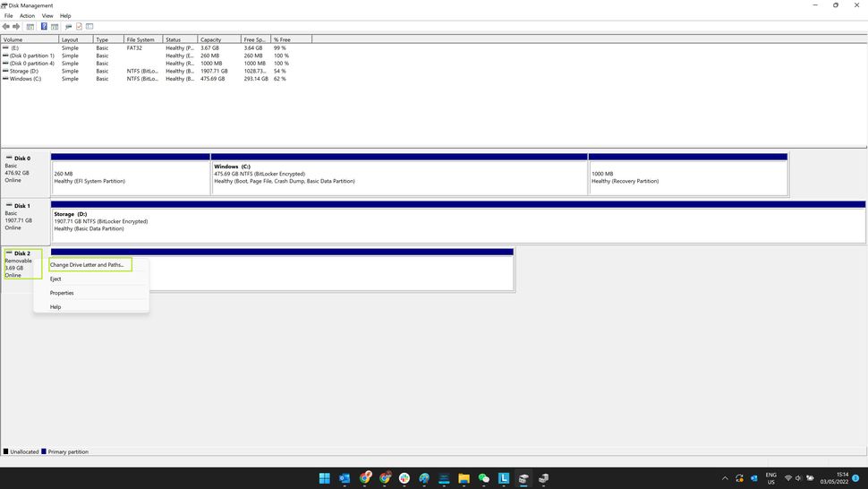Open WeChat from the taskbar
The image size is (868, 489).
point(484,478)
